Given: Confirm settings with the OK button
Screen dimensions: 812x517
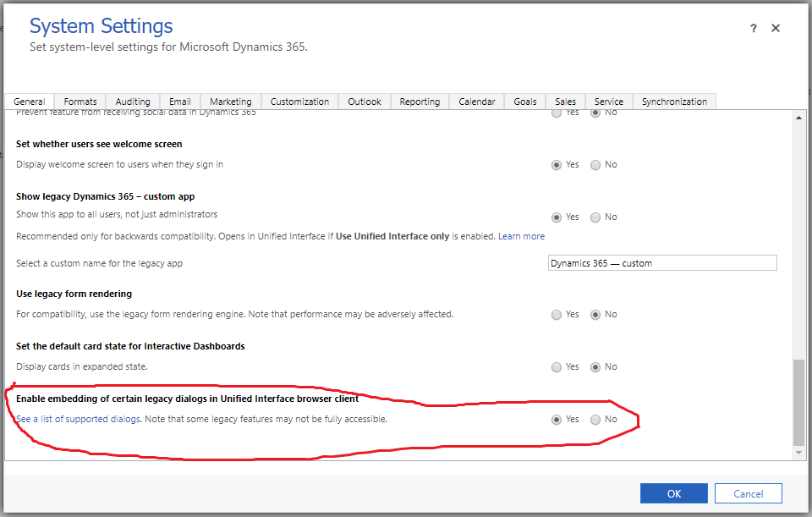Looking at the screenshot, I should click(674, 493).
